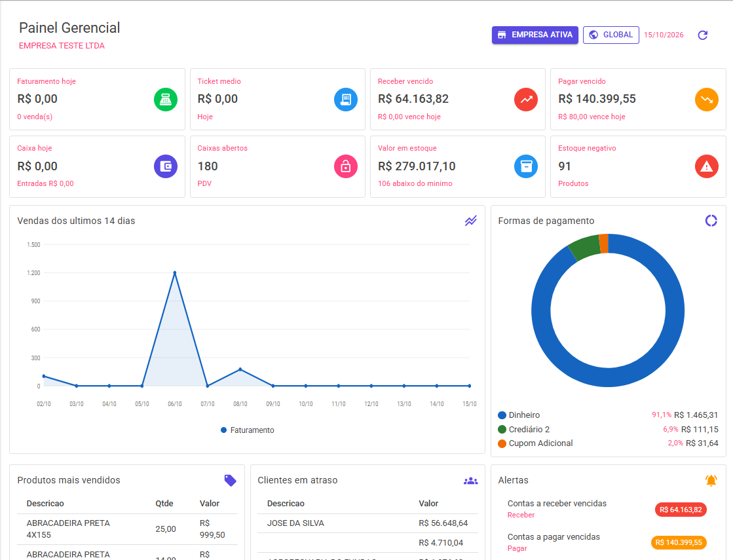Click the red warning triangle in Estoque negativo
Image resolution: width=733 pixels, height=560 pixels.
coord(706,166)
